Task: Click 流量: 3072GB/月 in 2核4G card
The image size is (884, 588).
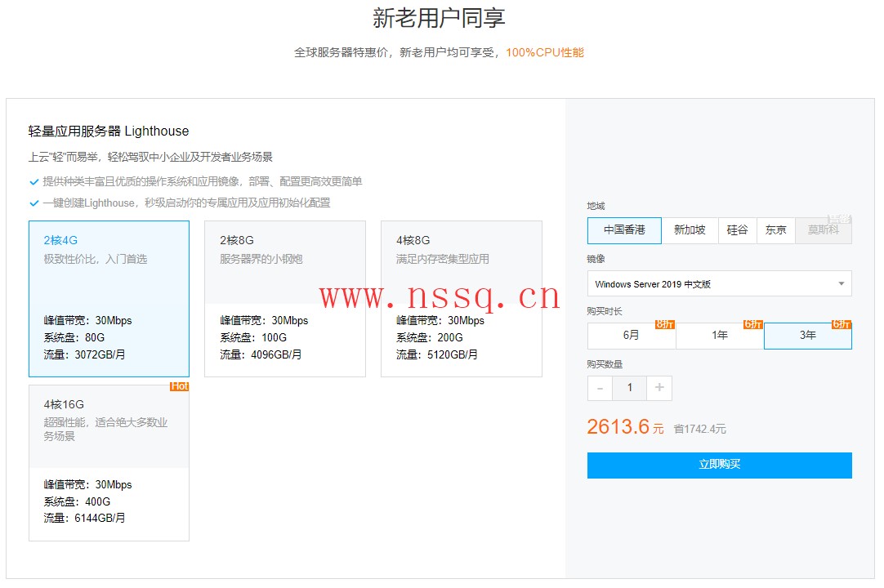Action: [85, 354]
